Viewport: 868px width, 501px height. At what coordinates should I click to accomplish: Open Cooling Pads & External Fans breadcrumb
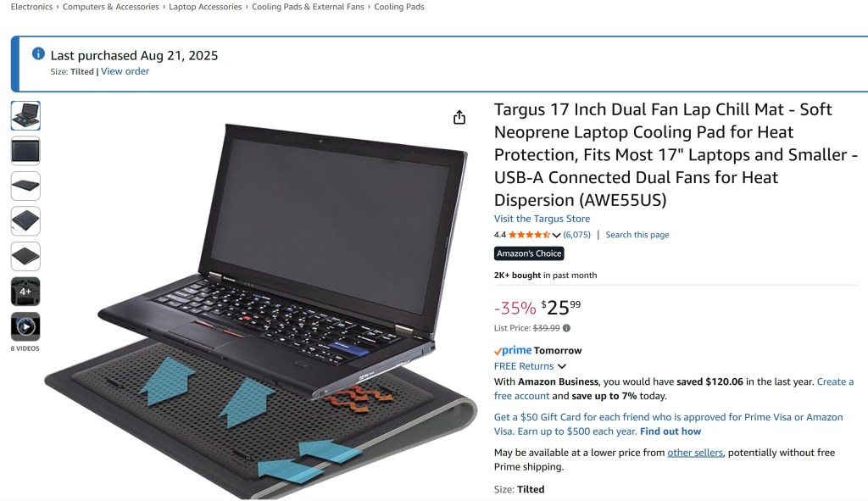[308, 7]
